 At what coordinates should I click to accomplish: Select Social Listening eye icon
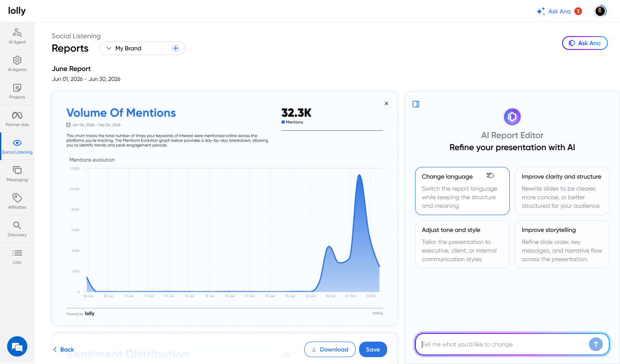pos(17,143)
